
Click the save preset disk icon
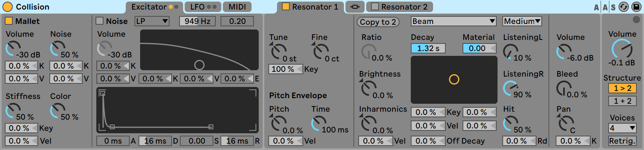(636, 7)
